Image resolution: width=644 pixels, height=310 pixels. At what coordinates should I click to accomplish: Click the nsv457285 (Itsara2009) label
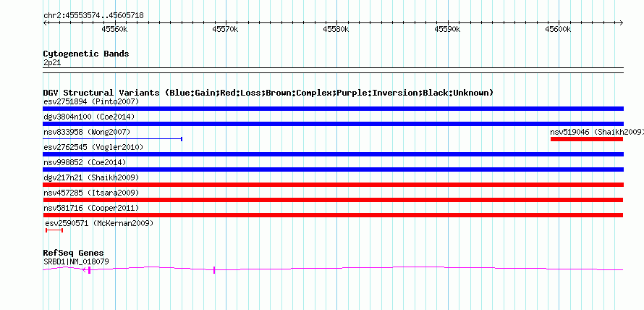point(91,193)
